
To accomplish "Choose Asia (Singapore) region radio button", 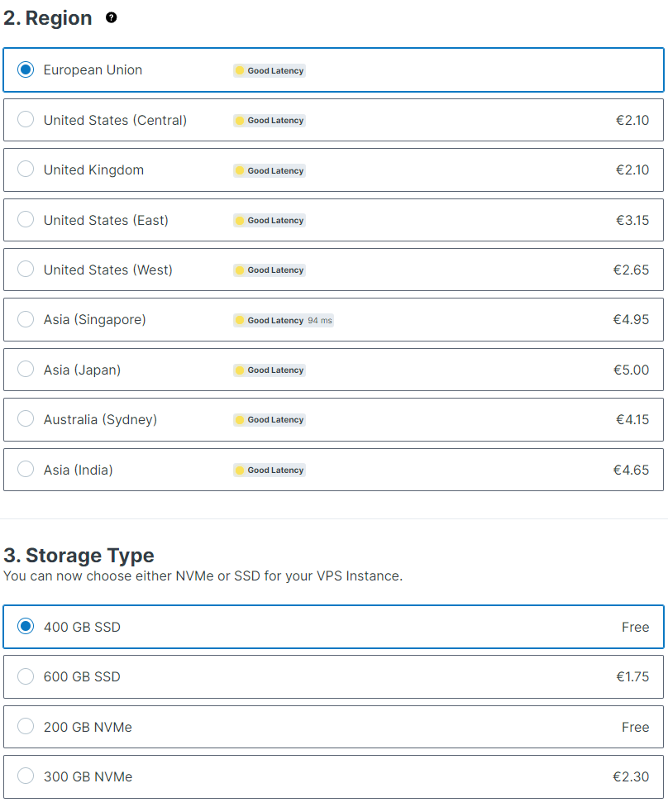I will pyautogui.click(x=26, y=319).
